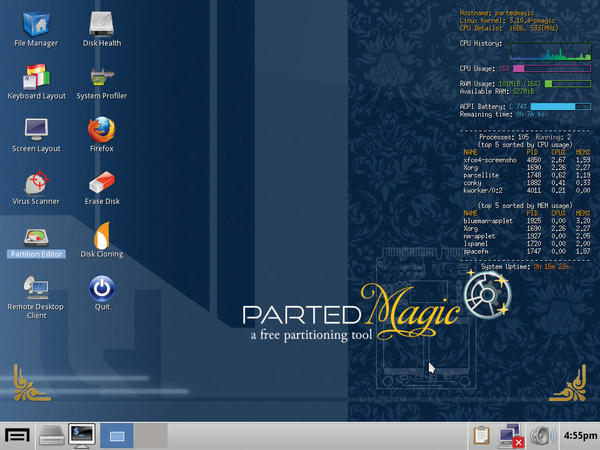This screenshot has width=600, height=450.
Task: Open the clipboard manager tray icon
Action: [481, 435]
